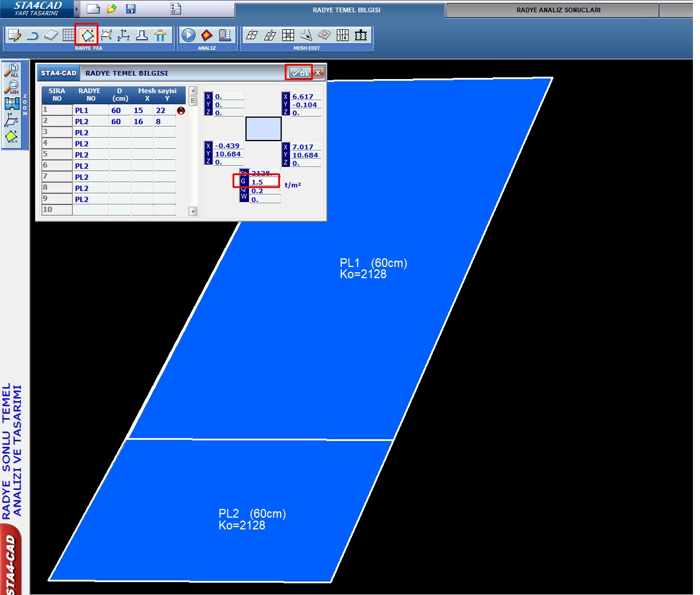Click the mesh numbering 1234 icon
This screenshot has height=595, width=700.
pos(343,35)
